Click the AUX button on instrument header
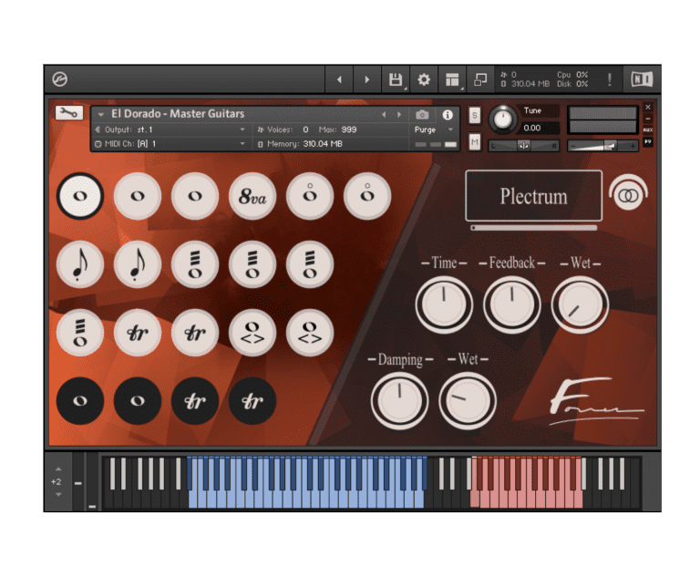 [x=648, y=130]
